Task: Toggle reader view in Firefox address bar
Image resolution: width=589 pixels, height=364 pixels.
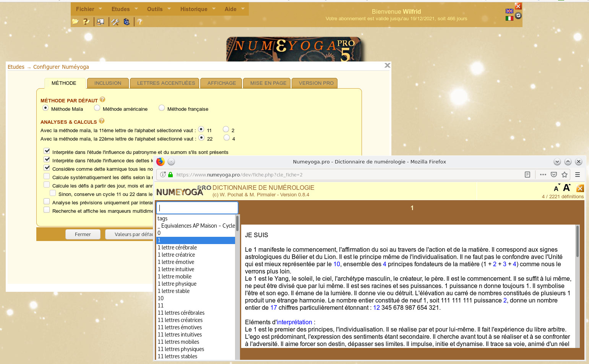Action: pyautogui.click(x=527, y=175)
